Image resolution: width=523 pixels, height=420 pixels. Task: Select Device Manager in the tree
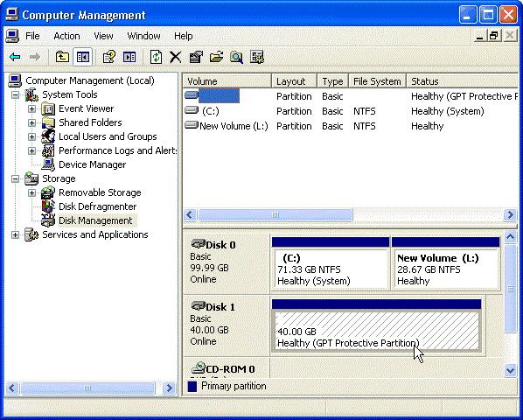pyautogui.click(x=92, y=164)
